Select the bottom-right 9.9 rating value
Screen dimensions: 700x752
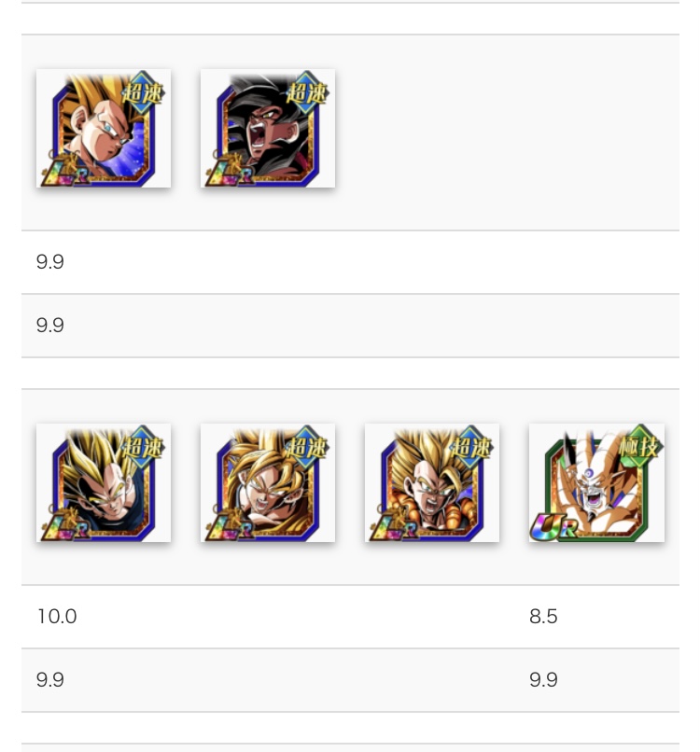(x=543, y=679)
